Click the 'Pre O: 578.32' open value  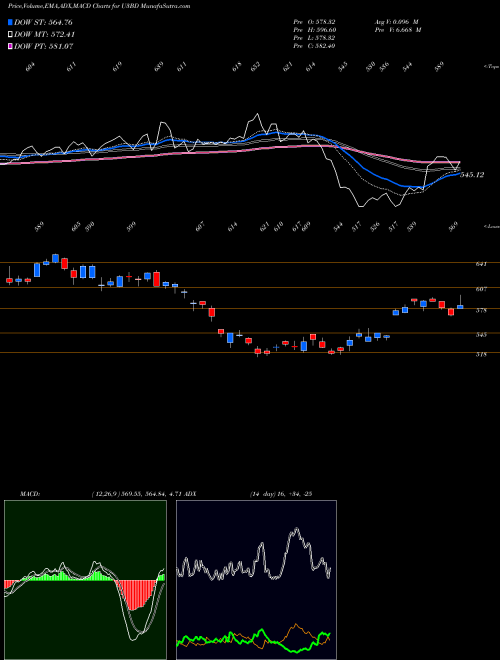[314, 21]
